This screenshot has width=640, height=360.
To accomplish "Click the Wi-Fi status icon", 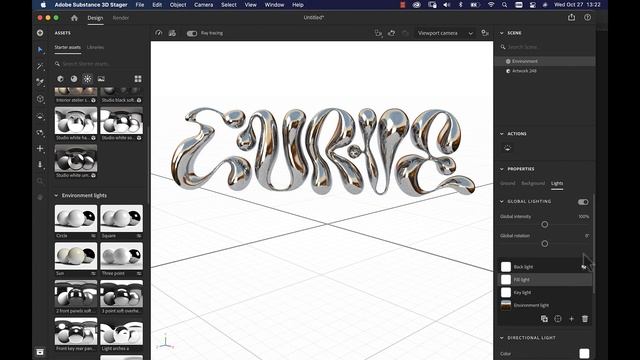I will pyautogui.click(x=491, y=5).
